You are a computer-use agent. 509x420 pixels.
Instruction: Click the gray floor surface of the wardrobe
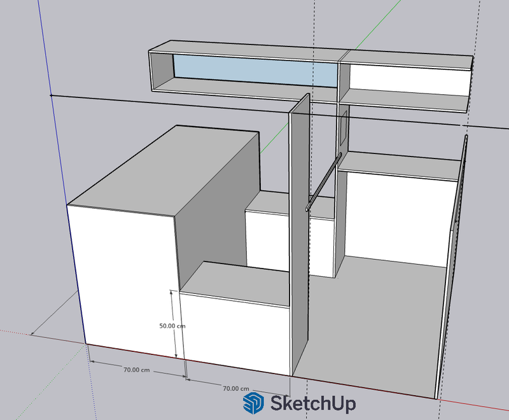[382, 318]
